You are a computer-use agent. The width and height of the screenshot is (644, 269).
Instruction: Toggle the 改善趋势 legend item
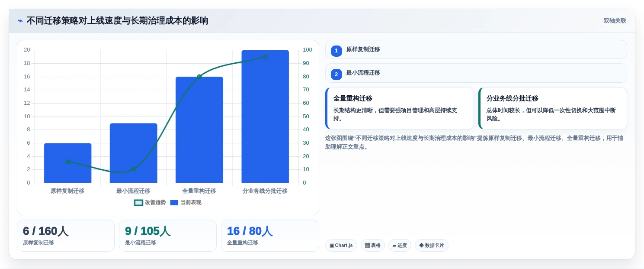[x=150, y=202]
